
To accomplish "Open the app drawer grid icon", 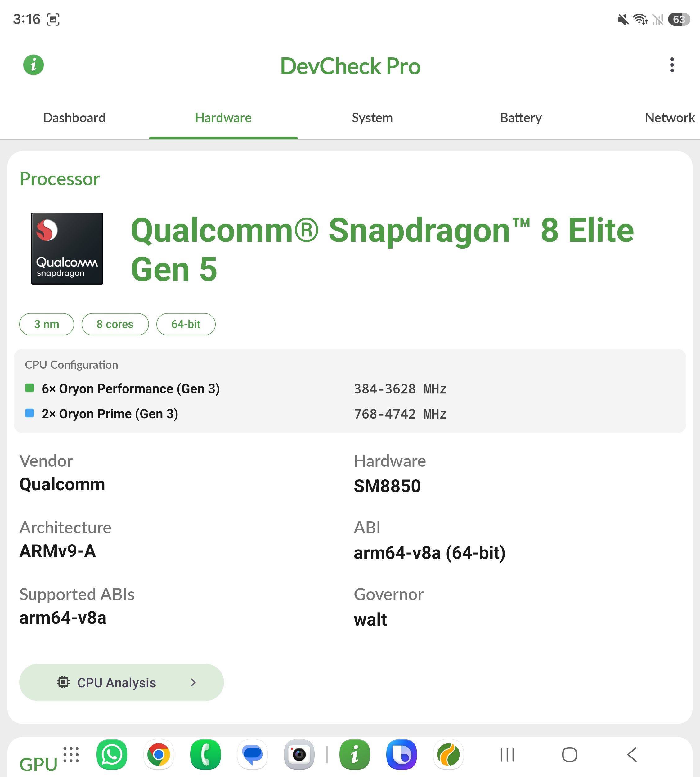I will [71, 754].
